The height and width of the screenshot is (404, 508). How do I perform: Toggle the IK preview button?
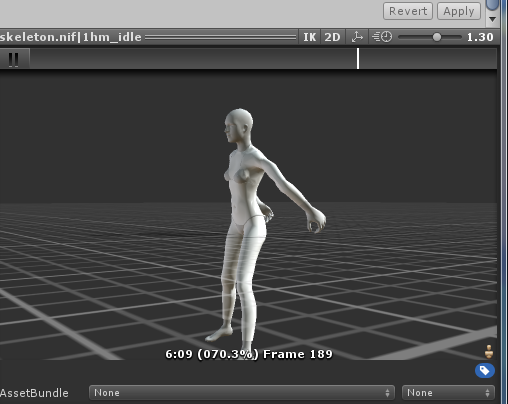tap(309, 37)
